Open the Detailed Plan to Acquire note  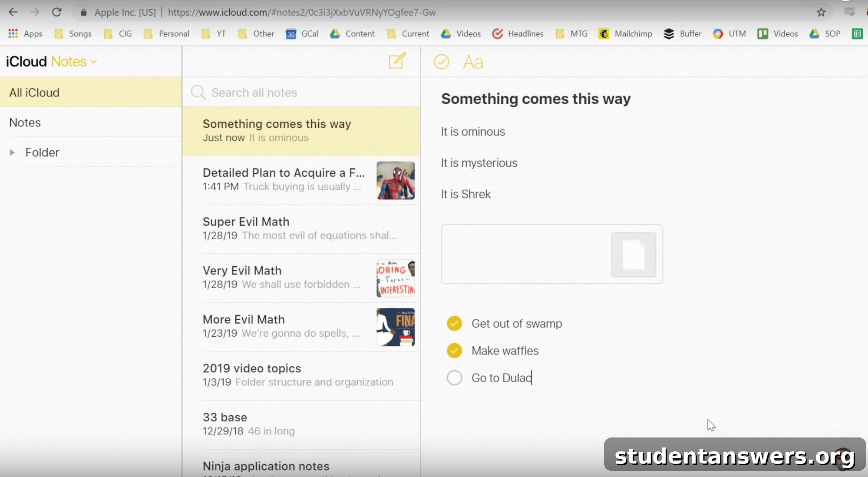pyautogui.click(x=301, y=180)
